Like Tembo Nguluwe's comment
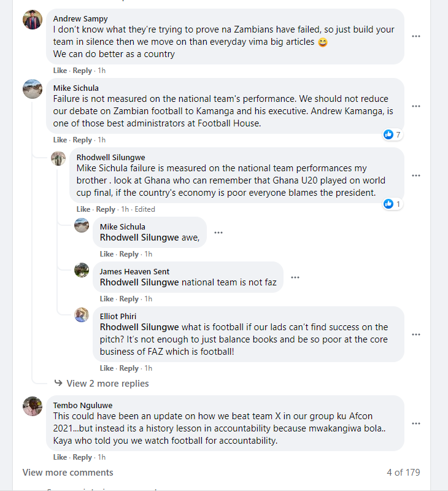Screen dimensions: 448x491 60,457
